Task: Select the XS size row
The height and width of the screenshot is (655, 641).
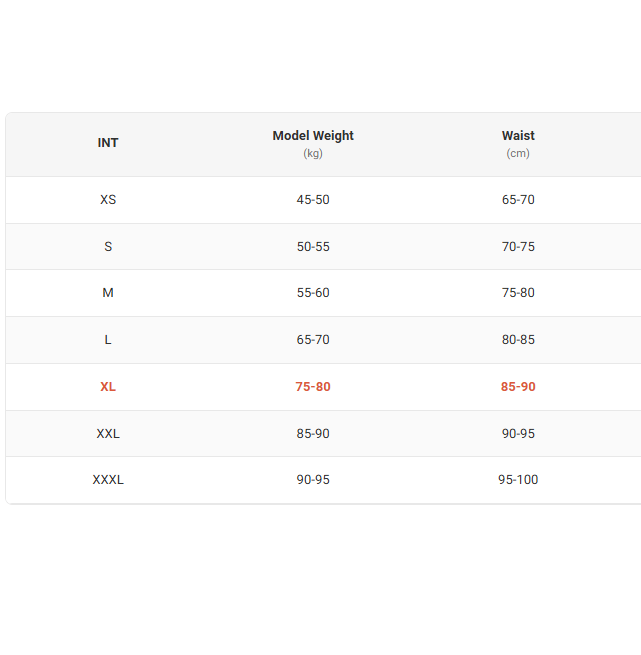Action: (x=108, y=200)
